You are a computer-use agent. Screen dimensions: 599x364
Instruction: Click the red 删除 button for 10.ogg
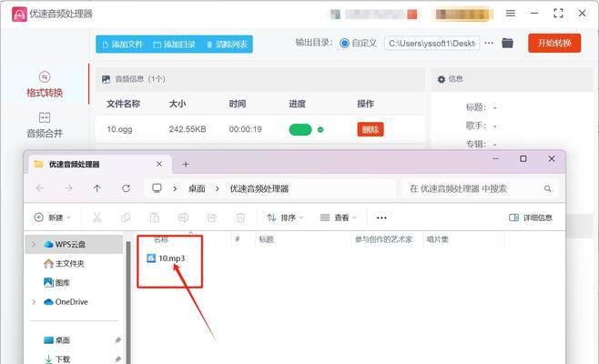click(x=371, y=129)
